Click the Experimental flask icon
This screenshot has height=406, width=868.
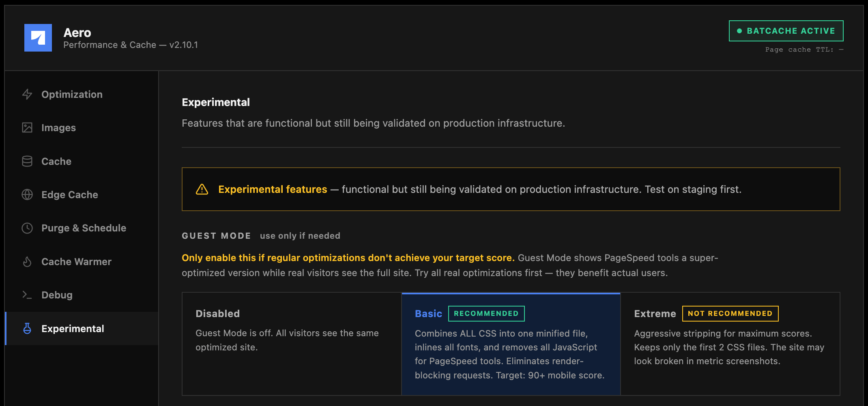27,328
